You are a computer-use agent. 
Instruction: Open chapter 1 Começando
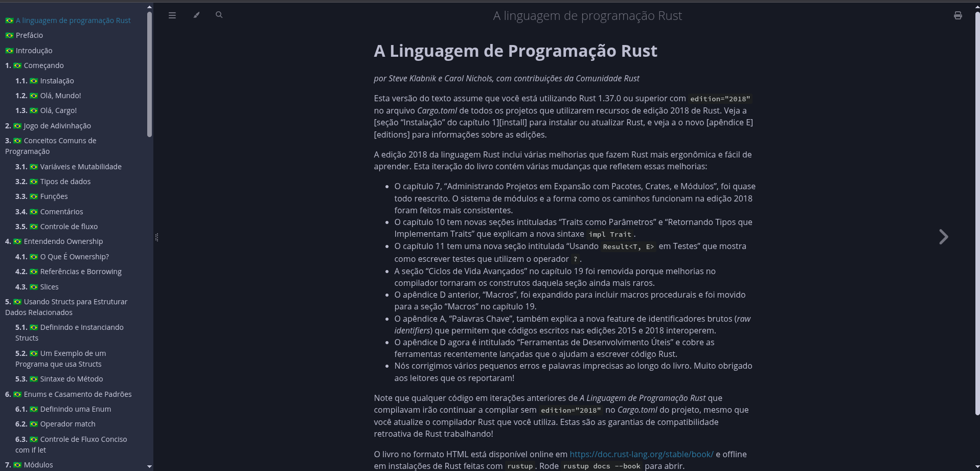pos(34,65)
